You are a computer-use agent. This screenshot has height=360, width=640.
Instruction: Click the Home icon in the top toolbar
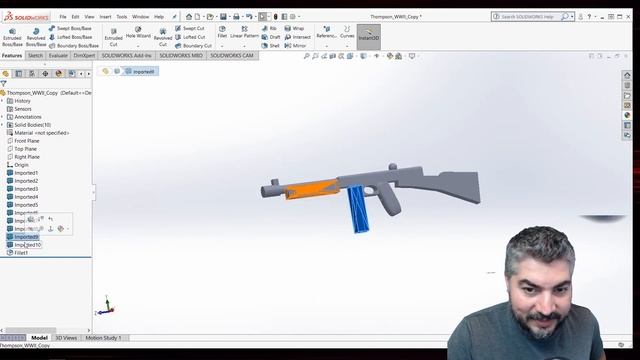pyautogui.click(x=189, y=17)
